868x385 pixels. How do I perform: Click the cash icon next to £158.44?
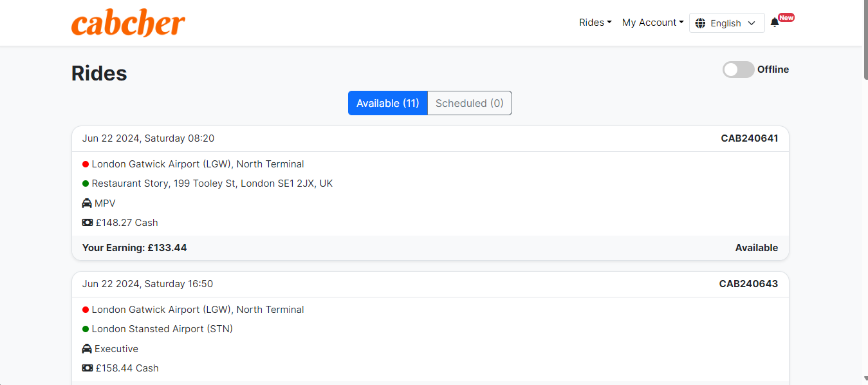(x=87, y=368)
